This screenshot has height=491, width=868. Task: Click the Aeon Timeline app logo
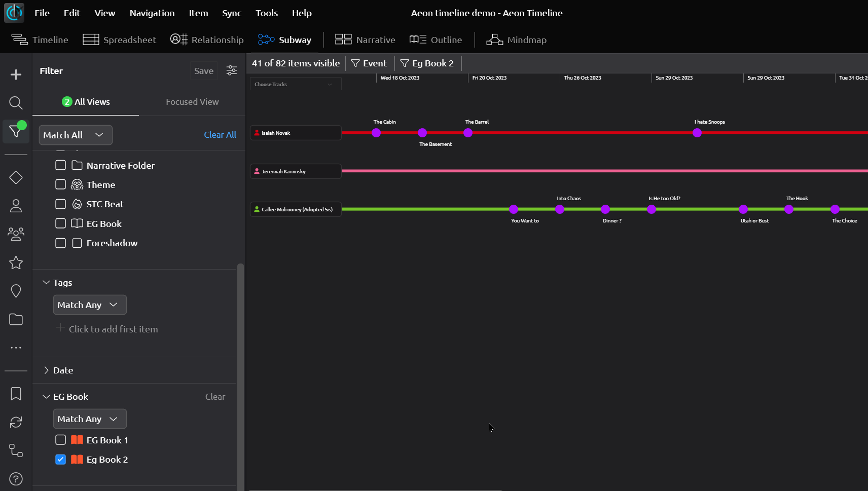click(x=14, y=13)
